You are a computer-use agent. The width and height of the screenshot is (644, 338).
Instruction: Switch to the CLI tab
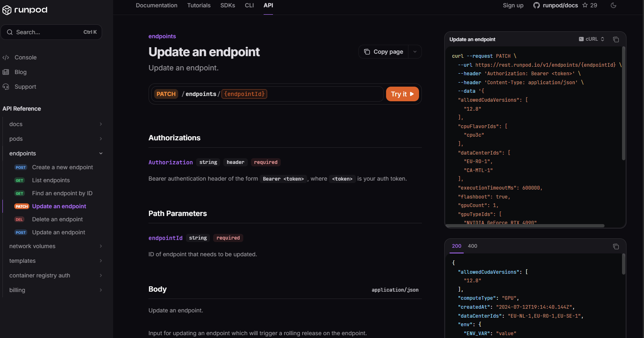pyautogui.click(x=249, y=5)
